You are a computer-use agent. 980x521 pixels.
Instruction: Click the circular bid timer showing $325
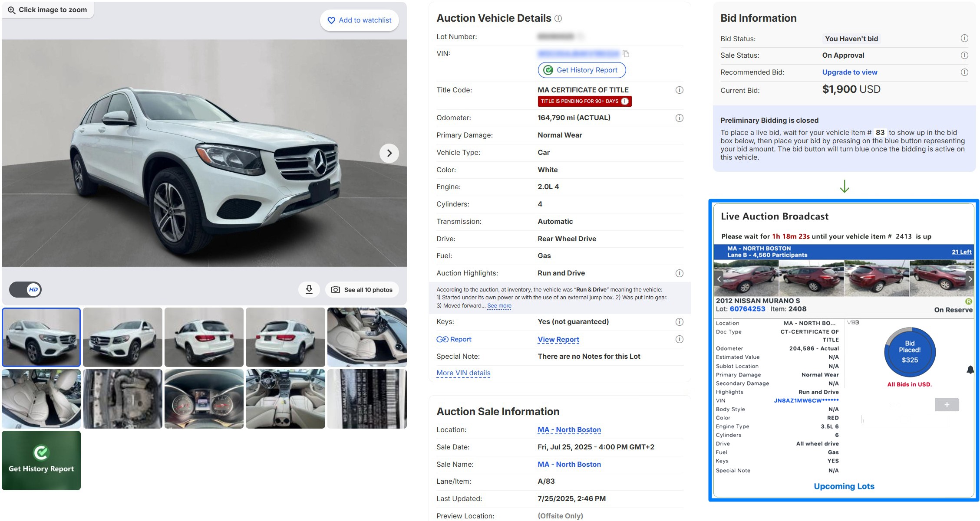[909, 352]
